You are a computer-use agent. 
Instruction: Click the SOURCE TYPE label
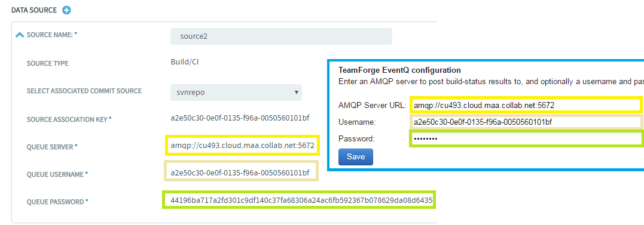(48, 63)
